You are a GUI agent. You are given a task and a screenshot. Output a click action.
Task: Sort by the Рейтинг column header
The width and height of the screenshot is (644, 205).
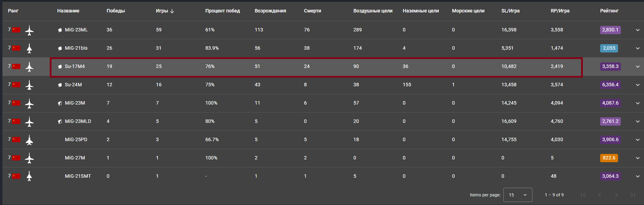(609, 11)
